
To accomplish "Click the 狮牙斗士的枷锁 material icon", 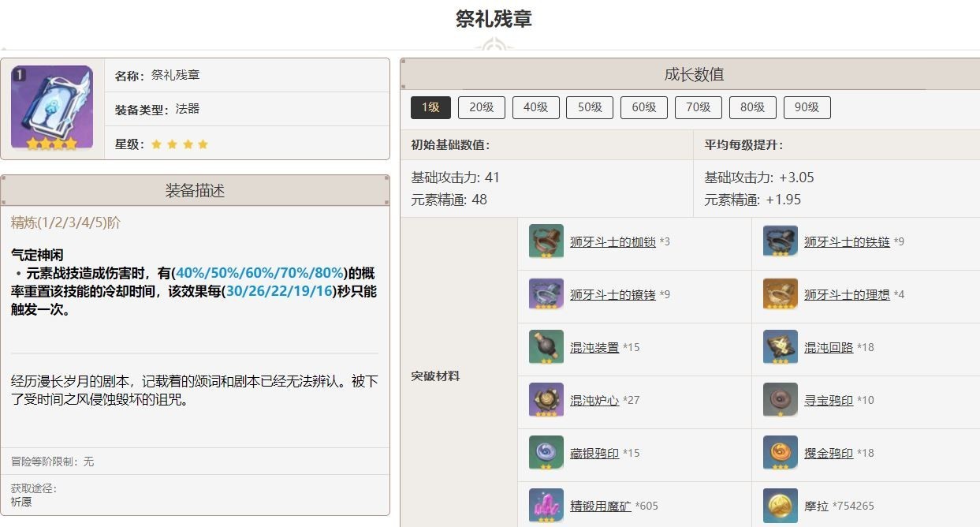I will tap(546, 241).
